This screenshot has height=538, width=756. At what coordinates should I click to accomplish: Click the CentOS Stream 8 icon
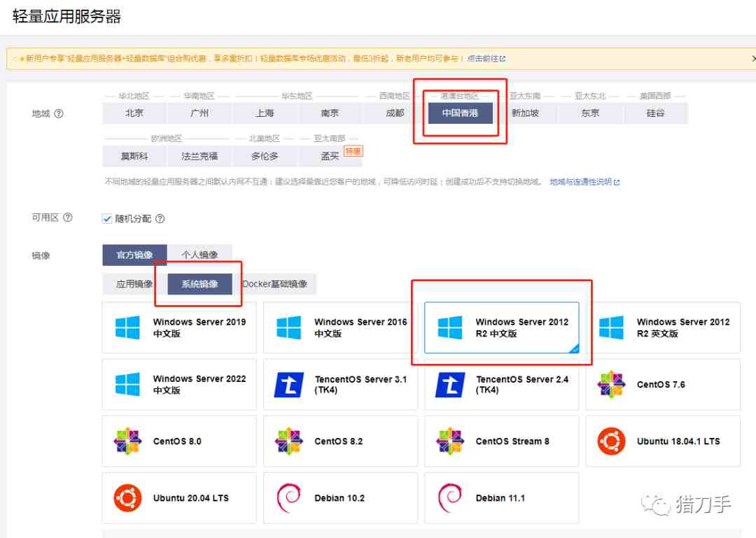[x=449, y=441]
